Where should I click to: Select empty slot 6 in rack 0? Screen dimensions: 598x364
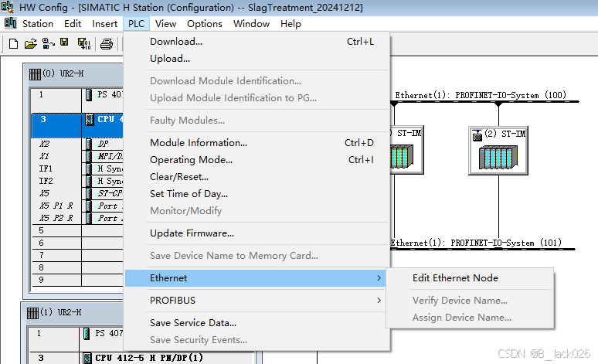tap(77, 243)
